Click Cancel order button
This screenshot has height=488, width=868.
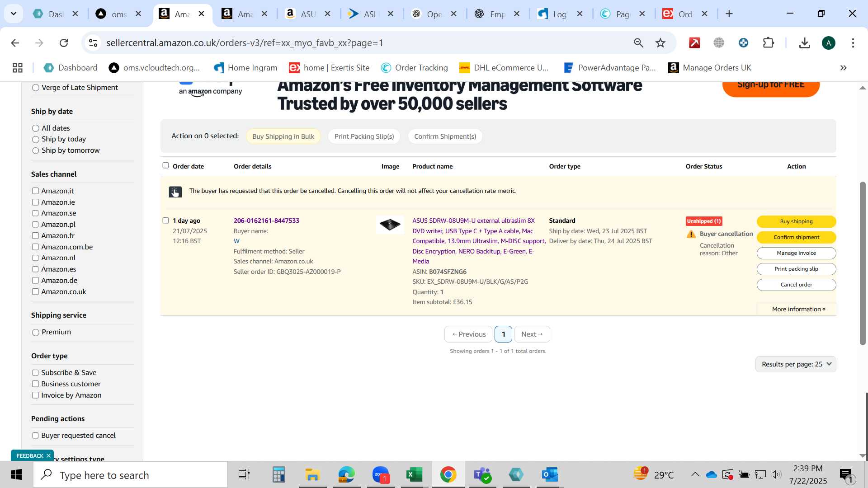coord(796,285)
